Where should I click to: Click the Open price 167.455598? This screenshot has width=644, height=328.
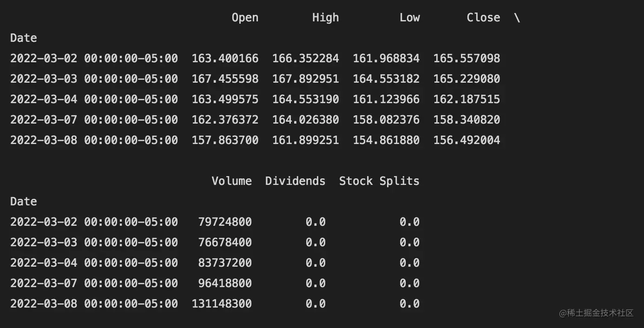coord(225,79)
